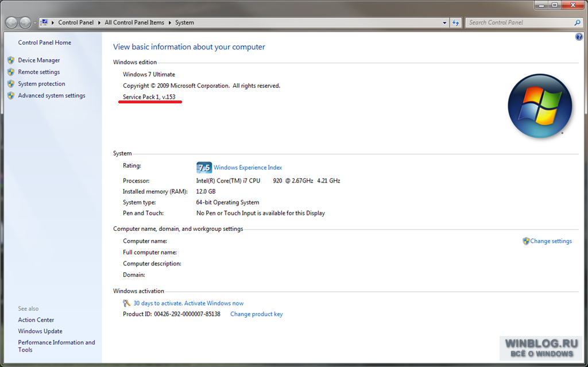
Task: Click the page heading View basic information
Action: (x=189, y=47)
